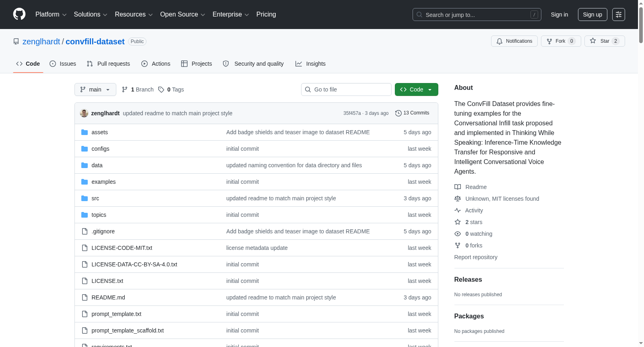Screen dimensions: 644x347
Task: Click the Sign up button
Action: (592, 15)
